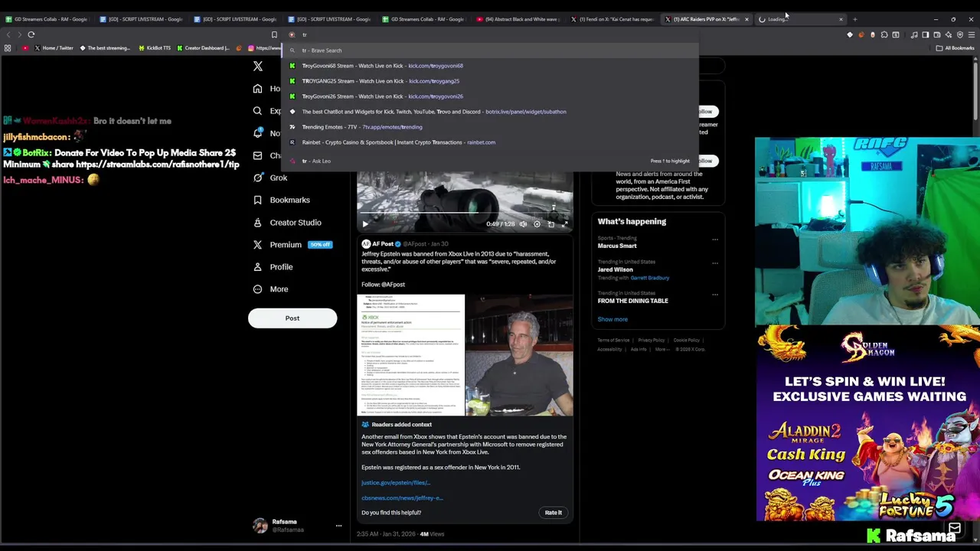Click the bookmark-this-page icon in address bar
Image resolution: width=980 pixels, height=551 pixels.
coord(274,34)
